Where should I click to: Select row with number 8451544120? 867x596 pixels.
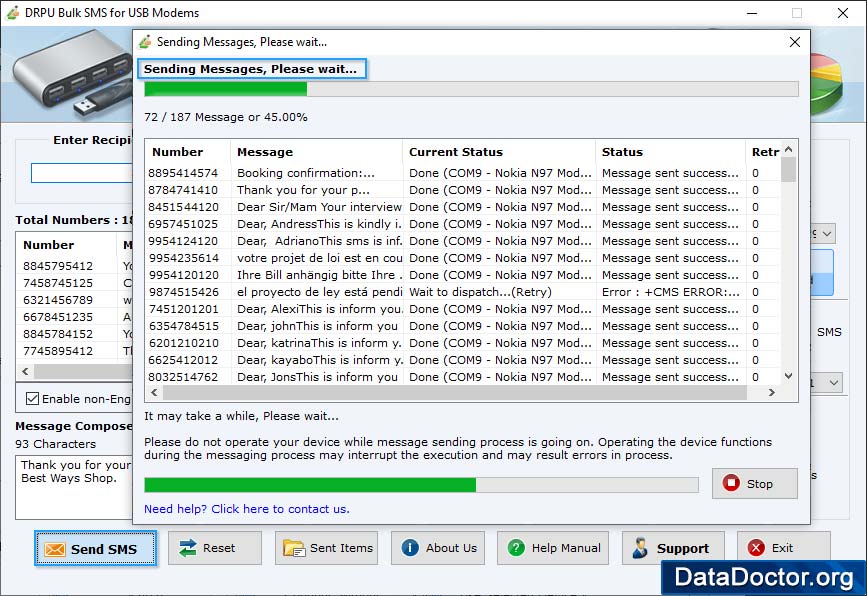(x=463, y=207)
